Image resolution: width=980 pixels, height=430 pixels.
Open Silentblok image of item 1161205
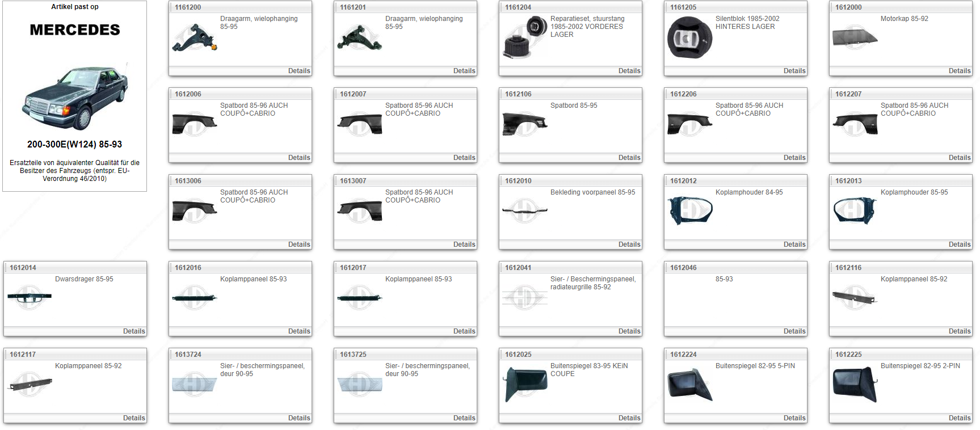coord(690,37)
